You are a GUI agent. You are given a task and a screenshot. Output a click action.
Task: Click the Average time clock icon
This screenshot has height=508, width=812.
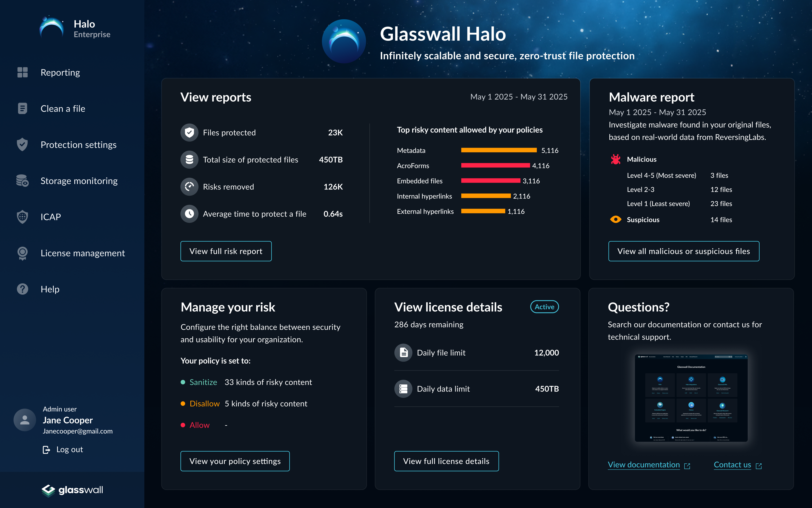point(190,214)
